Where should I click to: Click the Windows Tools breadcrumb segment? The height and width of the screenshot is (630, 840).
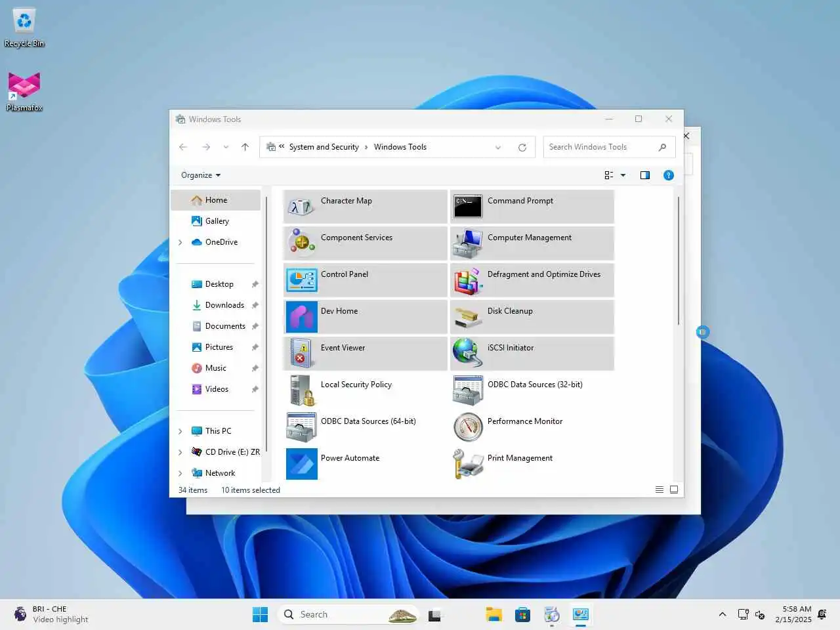(x=400, y=147)
